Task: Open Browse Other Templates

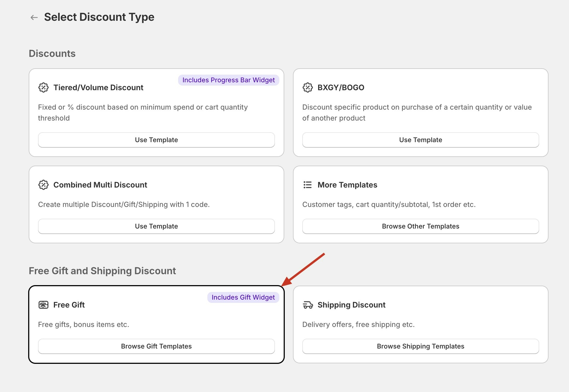Action: tap(420, 226)
